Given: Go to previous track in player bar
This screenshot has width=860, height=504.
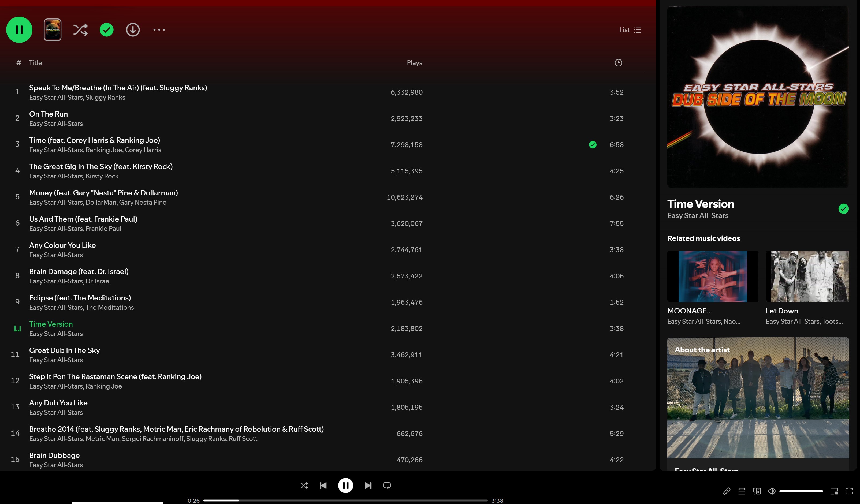Looking at the screenshot, I should pyautogui.click(x=323, y=485).
